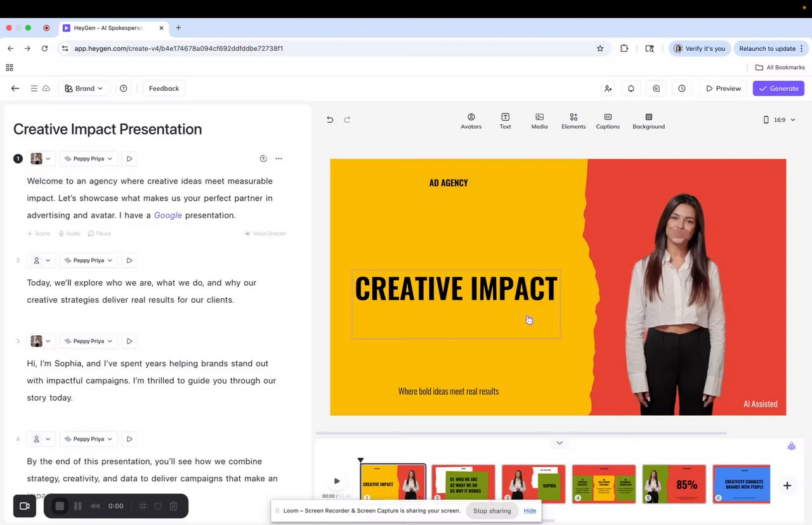The image size is (812, 525).
Task: Open the Brand dropdown
Action: click(x=84, y=88)
